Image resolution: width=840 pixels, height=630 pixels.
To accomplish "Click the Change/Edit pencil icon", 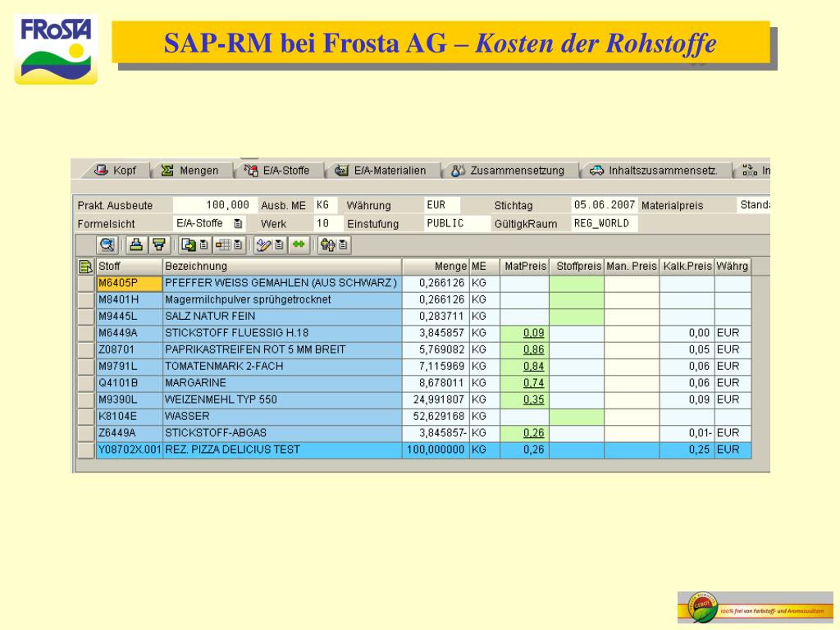I will click(x=262, y=244).
